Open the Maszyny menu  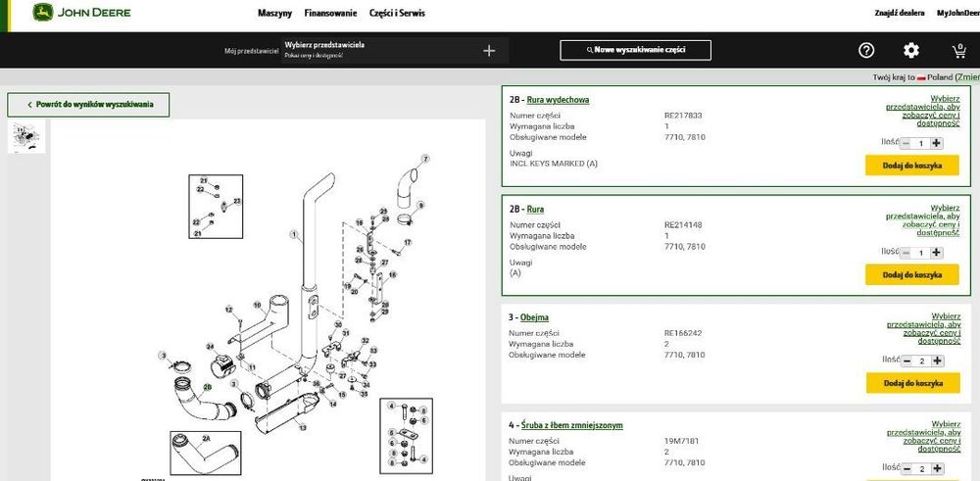[x=274, y=13]
